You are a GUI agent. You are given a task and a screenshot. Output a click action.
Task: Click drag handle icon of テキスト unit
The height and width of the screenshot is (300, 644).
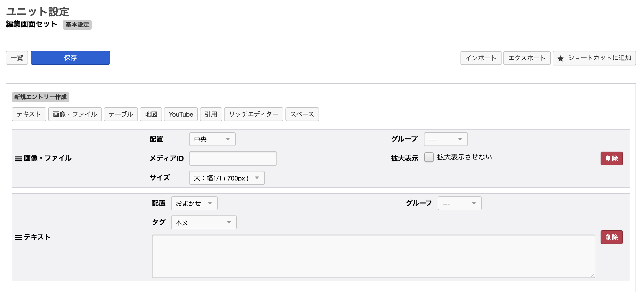click(x=18, y=237)
